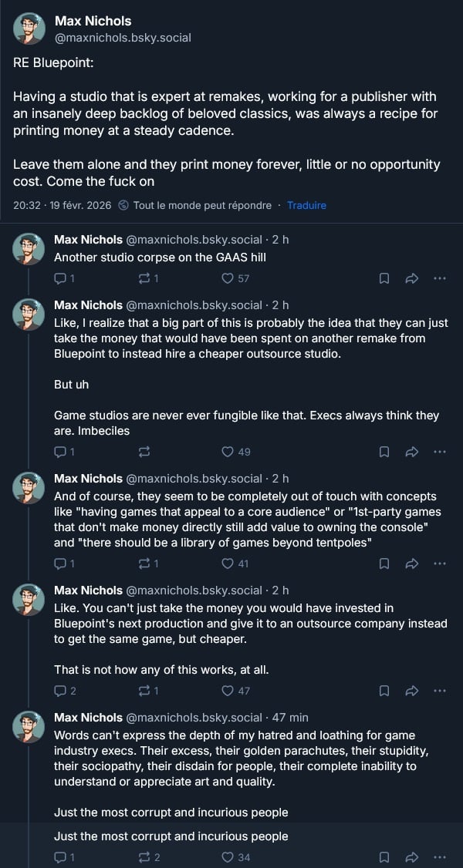
Task: Open the @maxnichols.bsky.social handle in header
Action: pyautogui.click(x=123, y=37)
